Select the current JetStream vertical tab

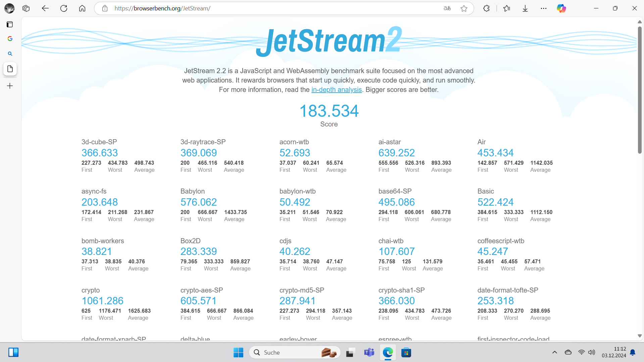(x=10, y=69)
